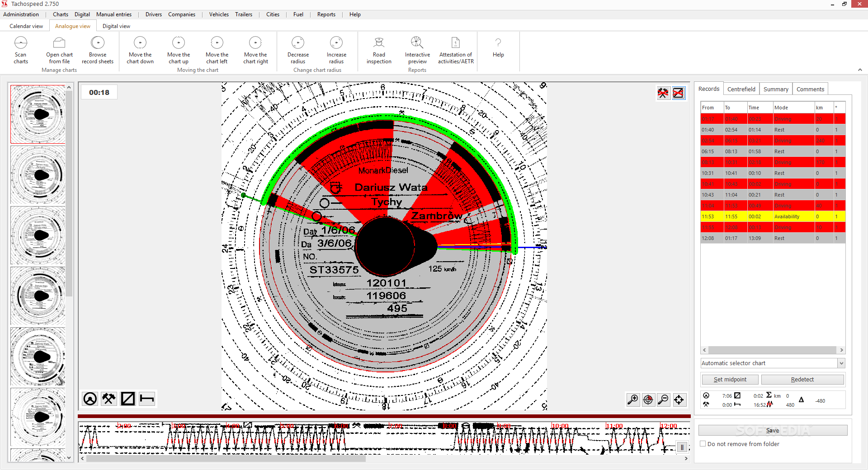Open the Charts menu
868x470 pixels.
(61, 14)
